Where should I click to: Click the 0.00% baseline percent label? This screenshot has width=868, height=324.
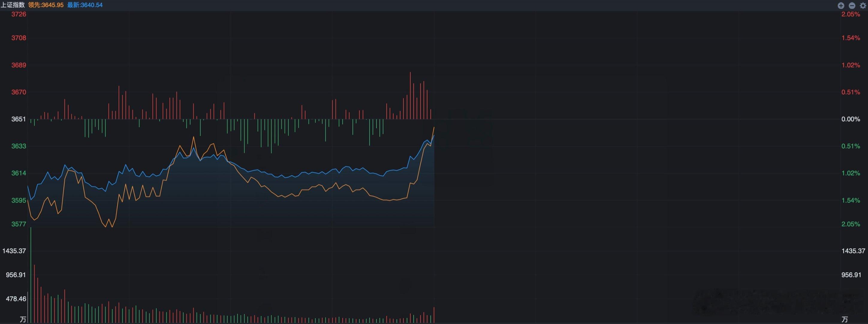tap(851, 119)
